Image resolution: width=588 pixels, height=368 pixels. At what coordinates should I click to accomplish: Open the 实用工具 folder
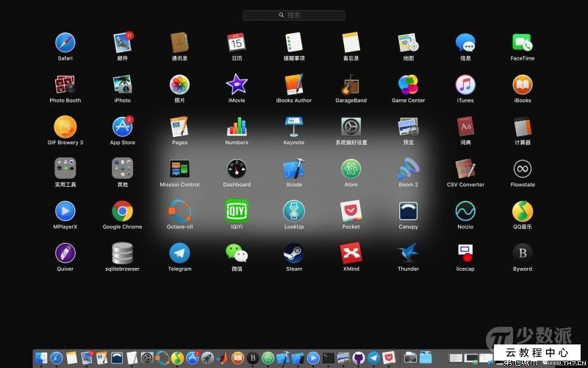[x=65, y=169]
